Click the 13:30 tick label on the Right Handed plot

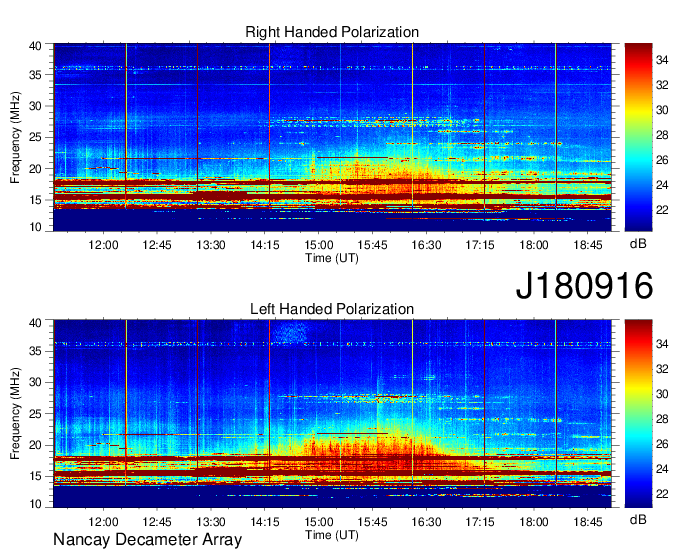click(211, 245)
